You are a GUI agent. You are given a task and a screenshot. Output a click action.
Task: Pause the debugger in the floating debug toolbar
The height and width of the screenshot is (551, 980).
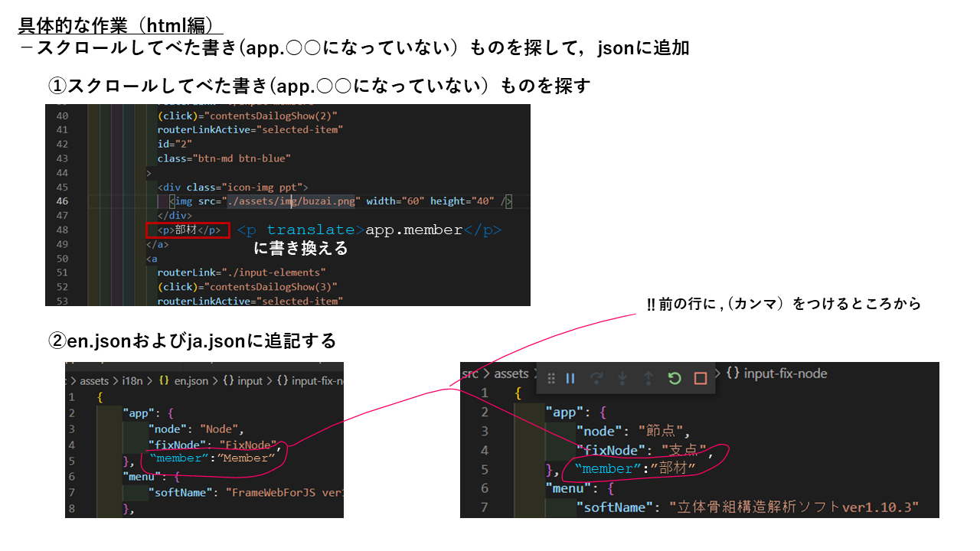(570, 377)
